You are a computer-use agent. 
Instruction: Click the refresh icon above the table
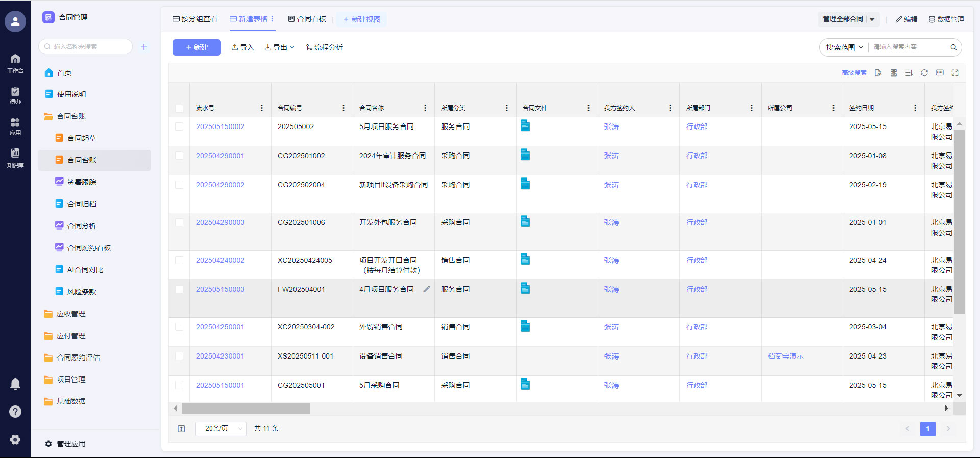pos(924,73)
